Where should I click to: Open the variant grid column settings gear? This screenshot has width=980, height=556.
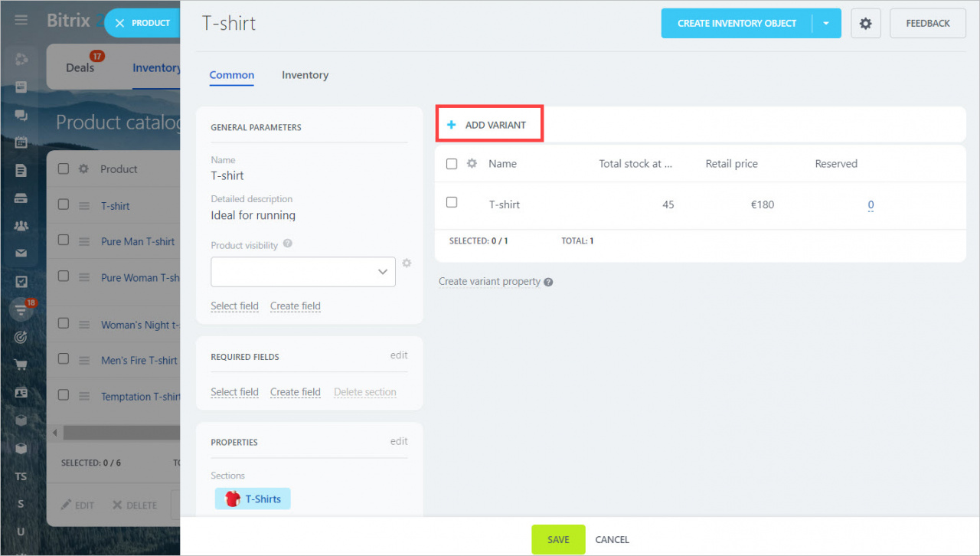[x=472, y=164]
